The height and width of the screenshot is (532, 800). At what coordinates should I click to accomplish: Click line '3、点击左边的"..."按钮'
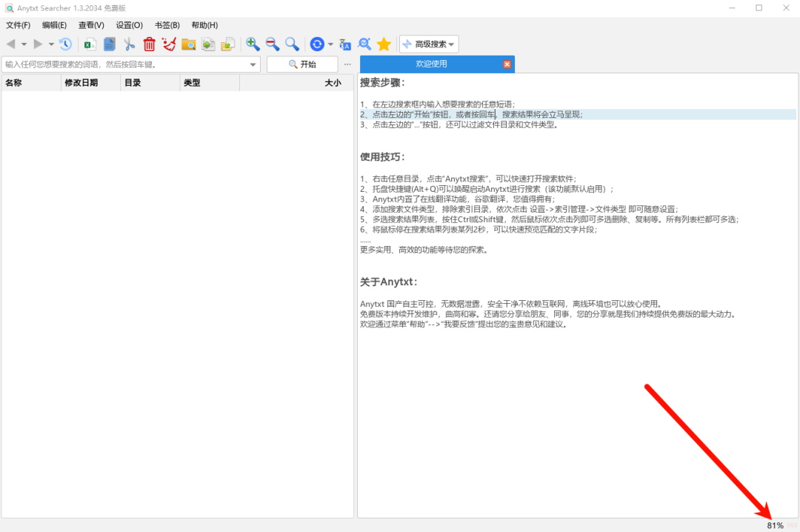pos(459,124)
